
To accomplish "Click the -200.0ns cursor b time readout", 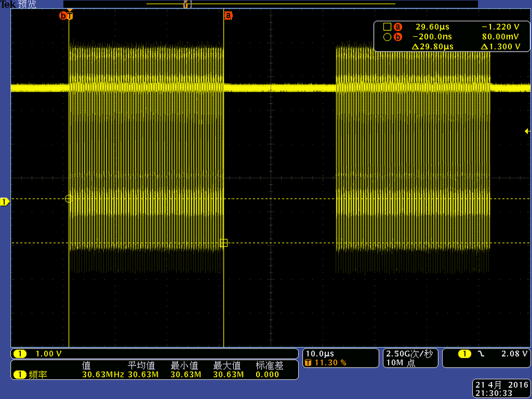I will (x=432, y=37).
